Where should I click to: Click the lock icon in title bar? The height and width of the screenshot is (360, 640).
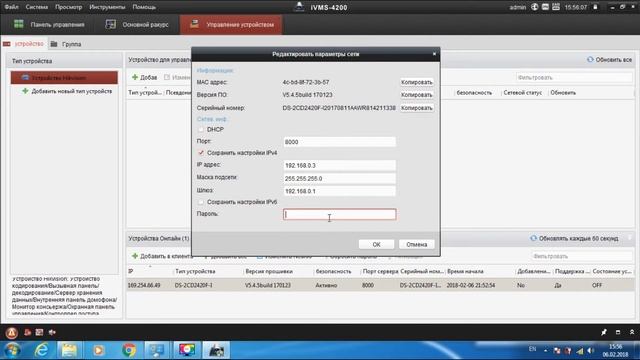[x=596, y=7]
